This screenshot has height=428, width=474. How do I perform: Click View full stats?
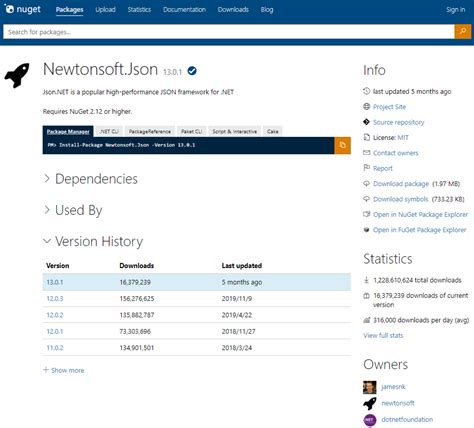[383, 335]
